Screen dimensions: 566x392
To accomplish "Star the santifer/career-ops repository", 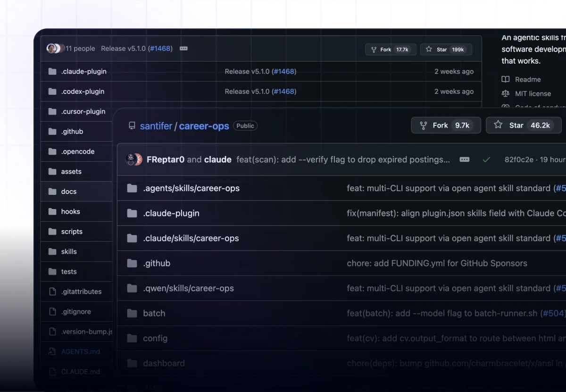I will 524,125.
